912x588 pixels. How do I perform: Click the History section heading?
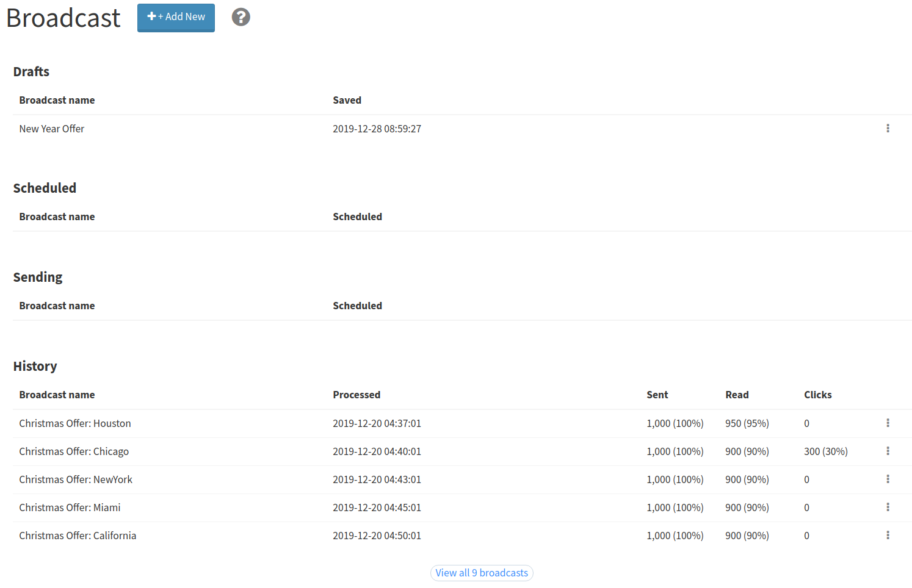pos(35,366)
